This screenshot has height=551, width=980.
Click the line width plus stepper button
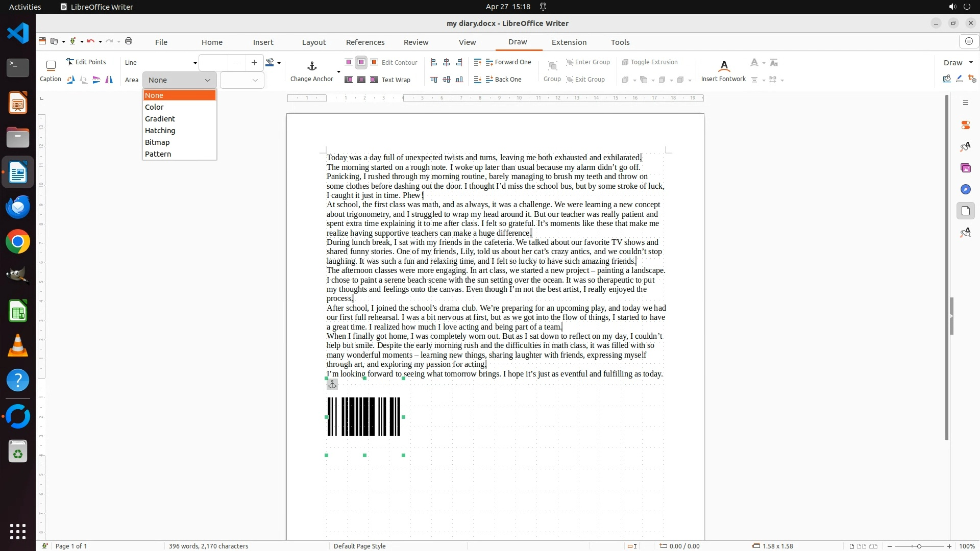click(x=254, y=63)
